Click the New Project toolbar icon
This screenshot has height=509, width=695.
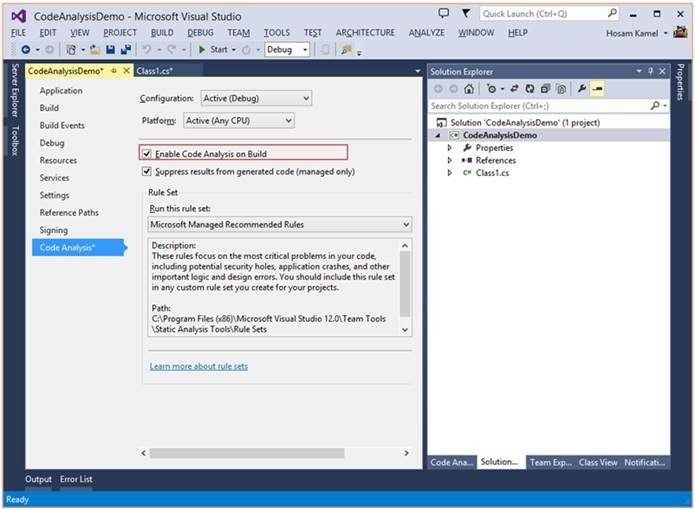71,50
